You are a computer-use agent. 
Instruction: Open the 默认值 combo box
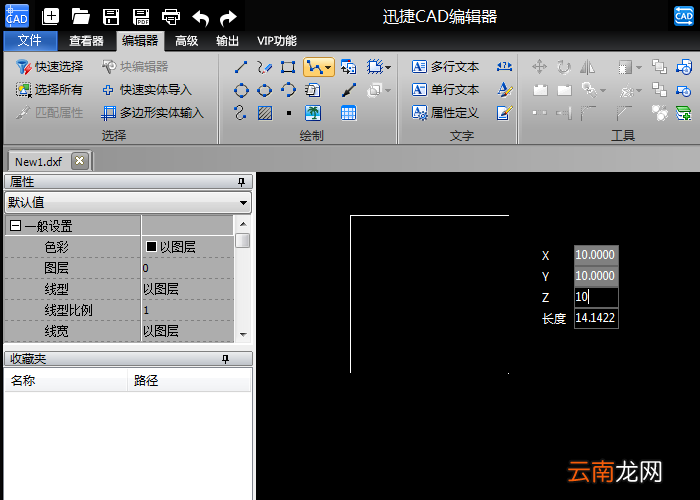128,203
